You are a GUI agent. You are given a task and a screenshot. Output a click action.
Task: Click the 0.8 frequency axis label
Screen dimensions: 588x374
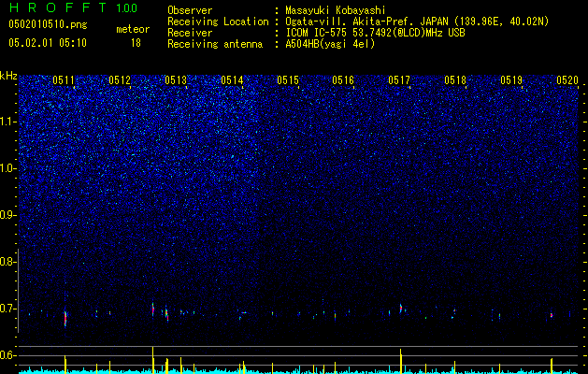tap(7, 262)
